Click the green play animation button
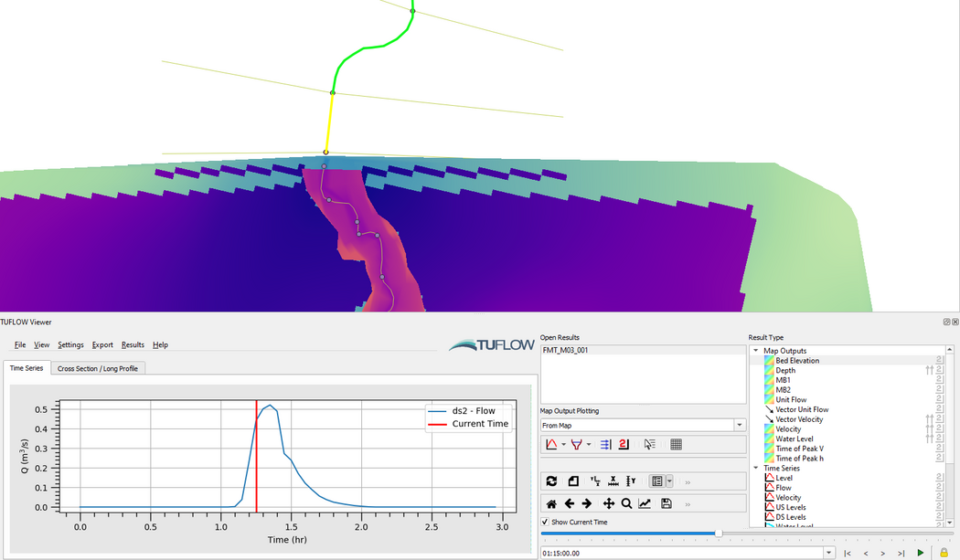 (921, 553)
